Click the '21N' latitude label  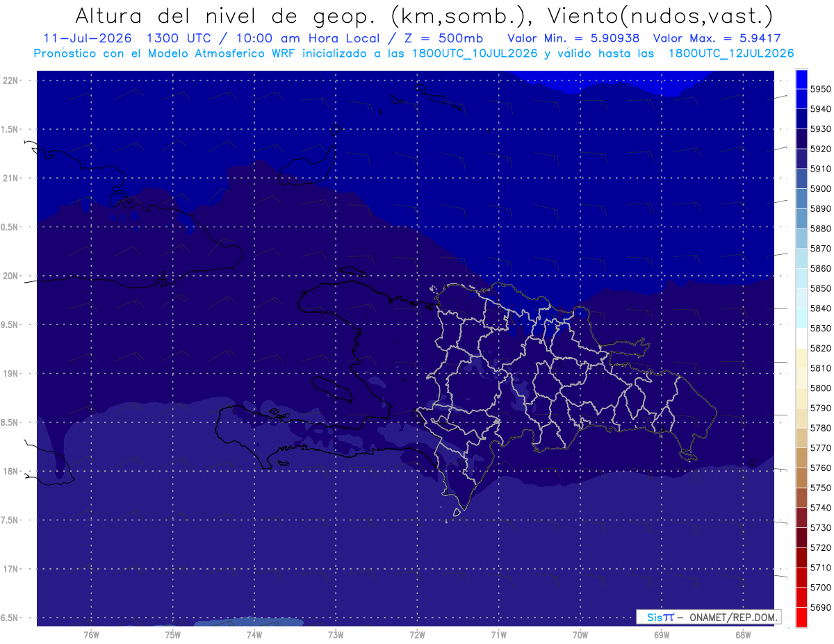(10, 178)
